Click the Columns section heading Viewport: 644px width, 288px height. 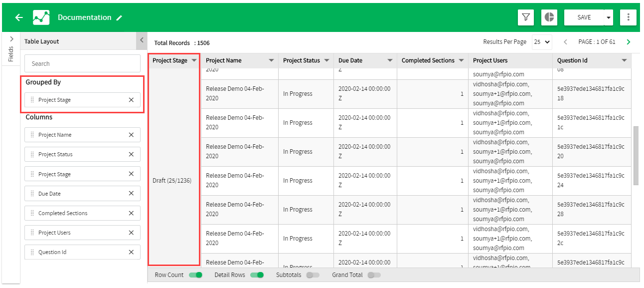point(39,117)
